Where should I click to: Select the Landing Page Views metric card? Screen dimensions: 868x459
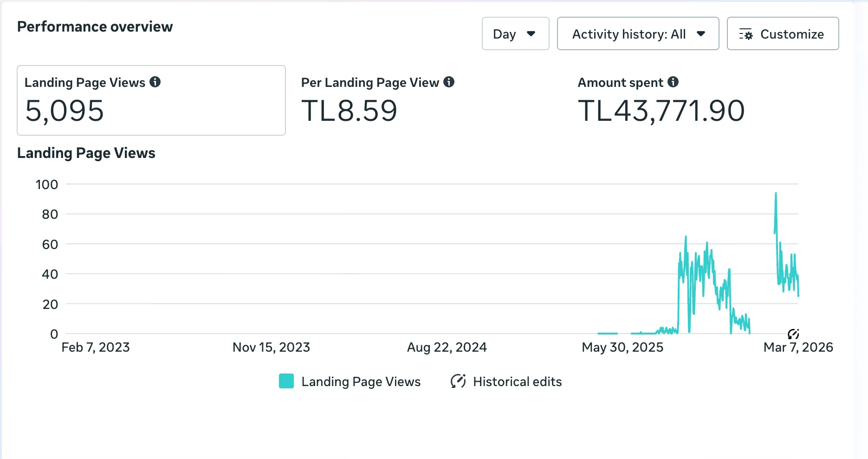pyautogui.click(x=151, y=100)
